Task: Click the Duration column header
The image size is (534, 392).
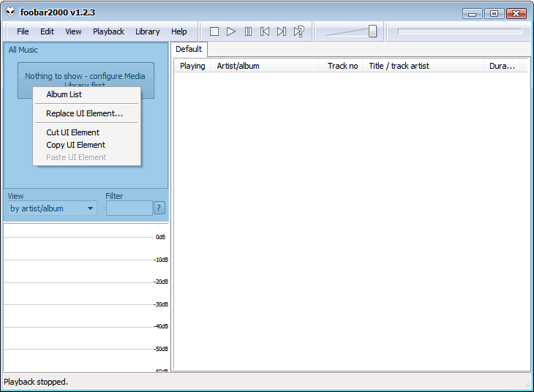Action: click(x=502, y=66)
